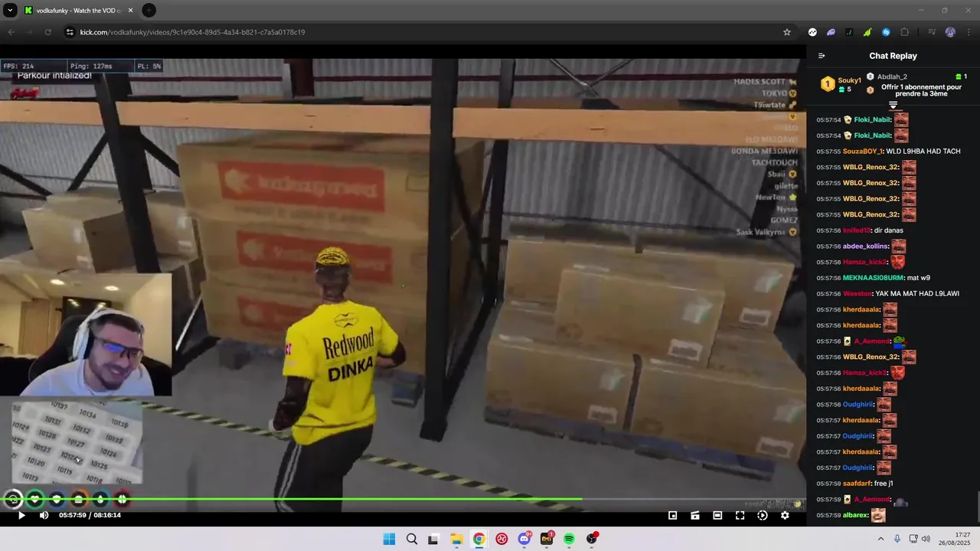
Task: Open the Chrome tab search dropdown
Action: click(11, 11)
